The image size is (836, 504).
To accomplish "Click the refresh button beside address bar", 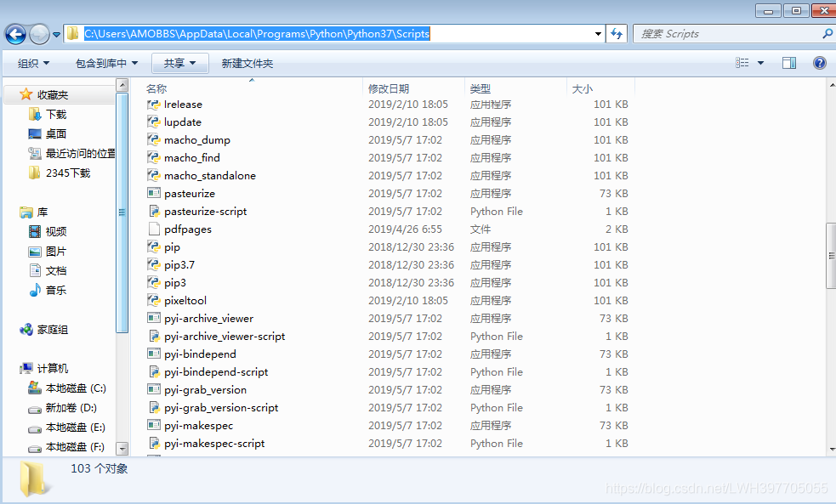I will tap(617, 34).
